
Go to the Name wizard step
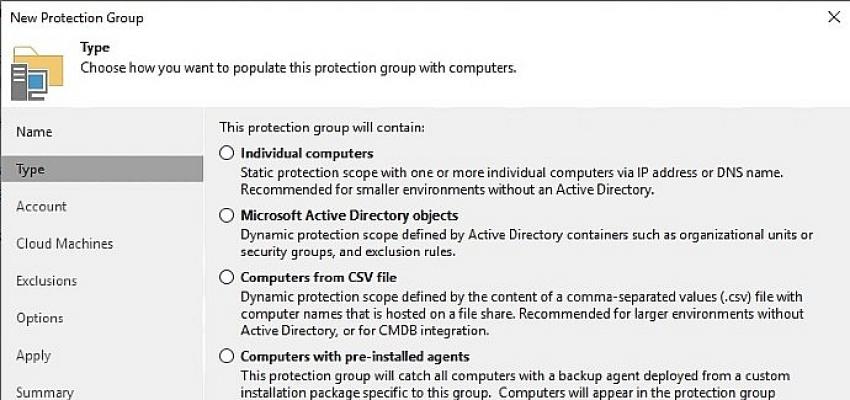coord(34,132)
